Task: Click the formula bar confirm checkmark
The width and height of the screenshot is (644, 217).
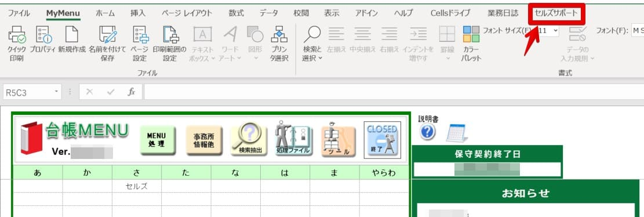Action: tap(111, 92)
